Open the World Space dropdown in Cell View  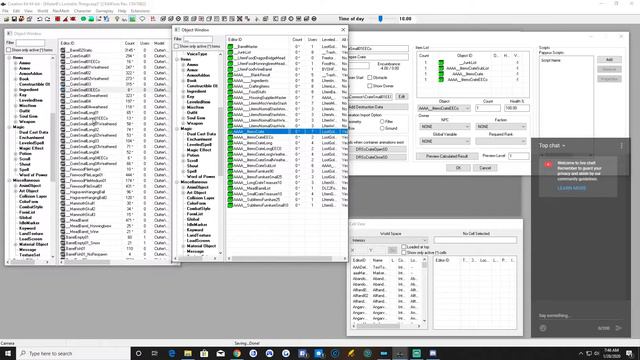(x=389, y=240)
